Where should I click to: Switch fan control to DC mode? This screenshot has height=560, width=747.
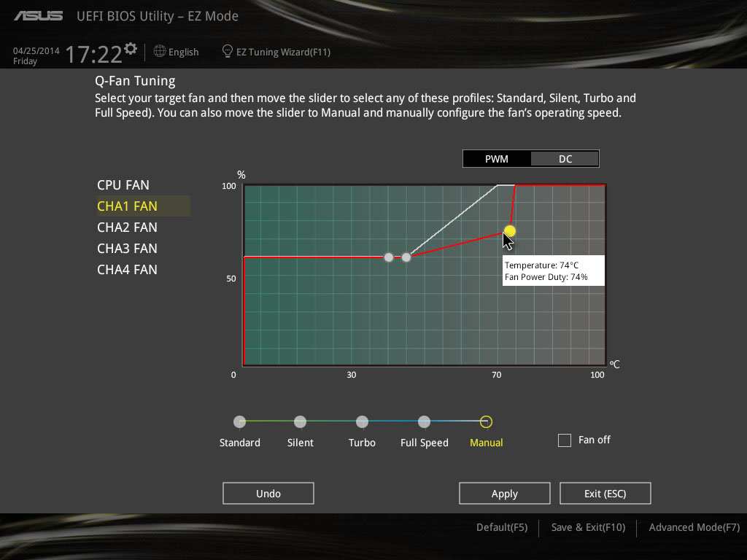565,159
